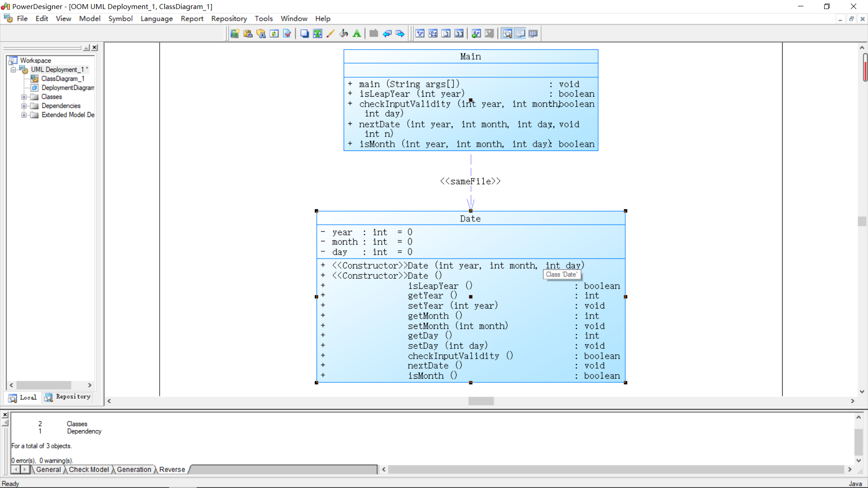This screenshot has height=488, width=868.
Task: Open the Repository menu
Action: (229, 19)
